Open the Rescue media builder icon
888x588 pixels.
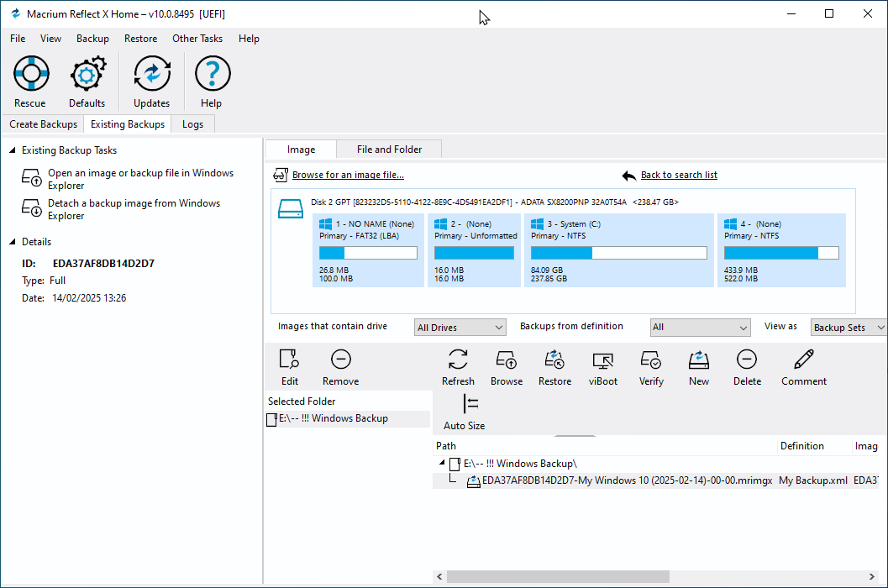click(31, 73)
